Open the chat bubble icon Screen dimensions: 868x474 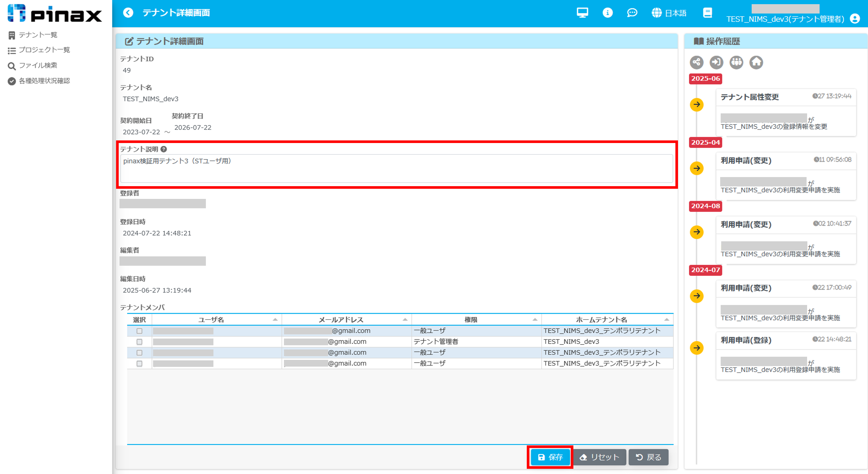[x=632, y=13]
